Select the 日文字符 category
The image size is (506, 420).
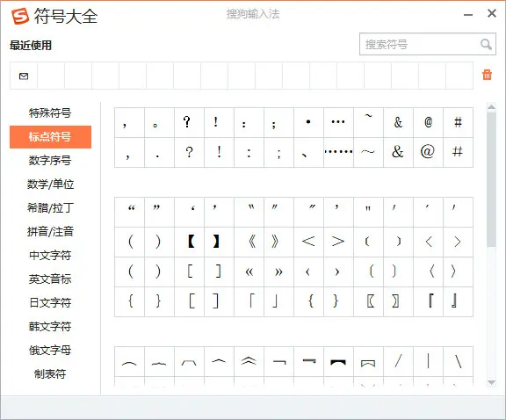[50, 302]
